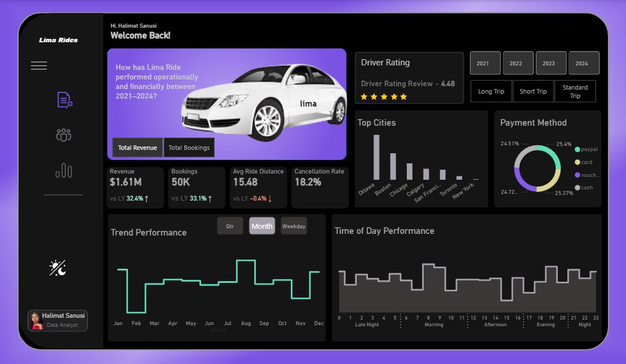Screen dimensions: 626x364
Task: Click the Ottawa bar in Top Cities
Action: point(376,157)
